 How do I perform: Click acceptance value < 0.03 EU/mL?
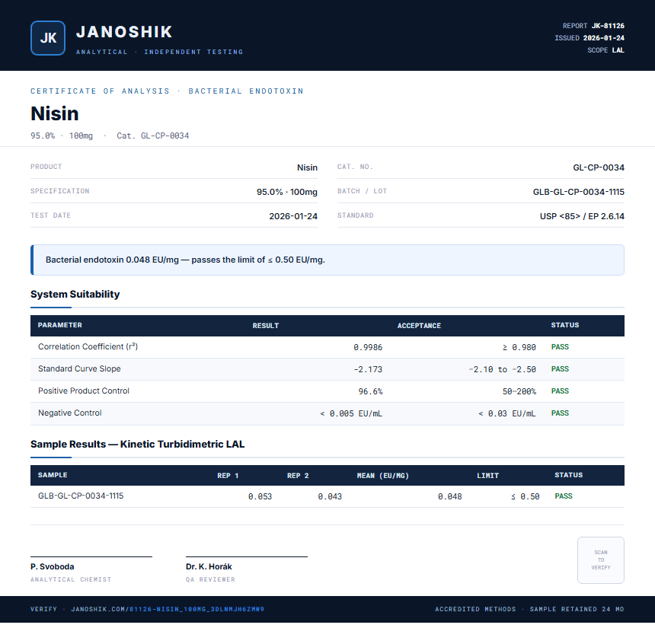[506, 413]
